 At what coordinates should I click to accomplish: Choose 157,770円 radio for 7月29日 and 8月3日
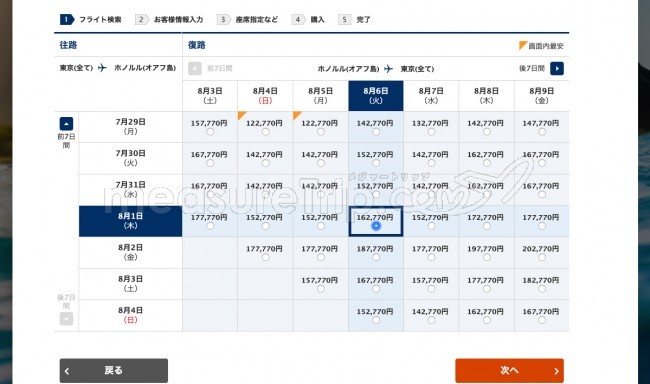pos(210,132)
